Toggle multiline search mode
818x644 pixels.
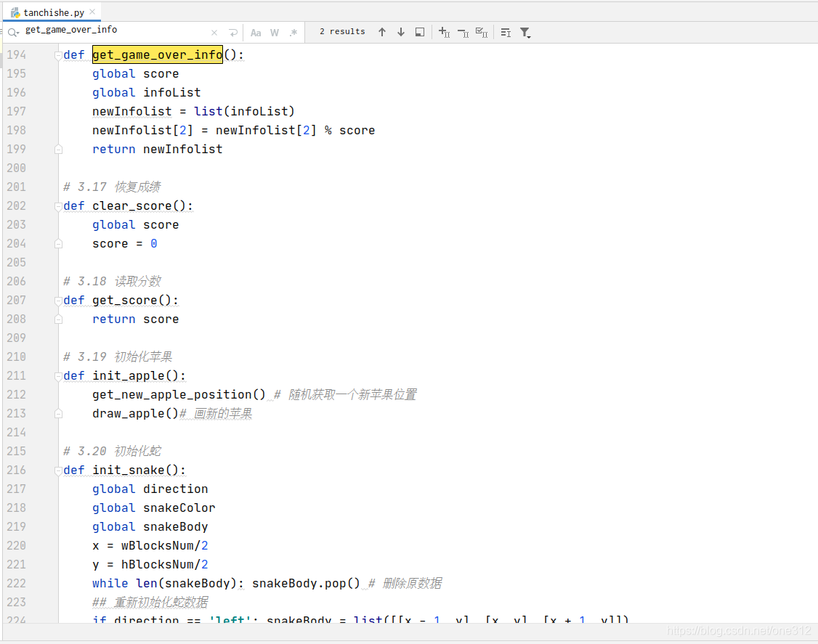pos(506,33)
